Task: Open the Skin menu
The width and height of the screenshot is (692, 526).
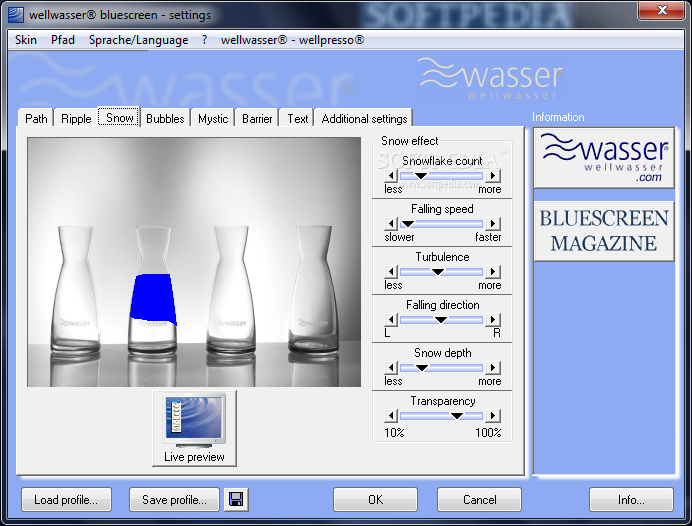Action: click(x=26, y=40)
